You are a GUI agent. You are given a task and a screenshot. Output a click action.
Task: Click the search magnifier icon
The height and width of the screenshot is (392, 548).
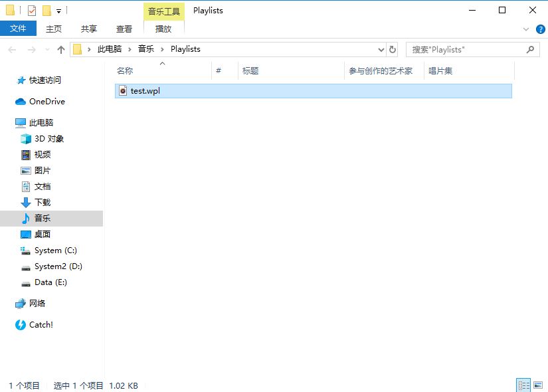coord(531,49)
